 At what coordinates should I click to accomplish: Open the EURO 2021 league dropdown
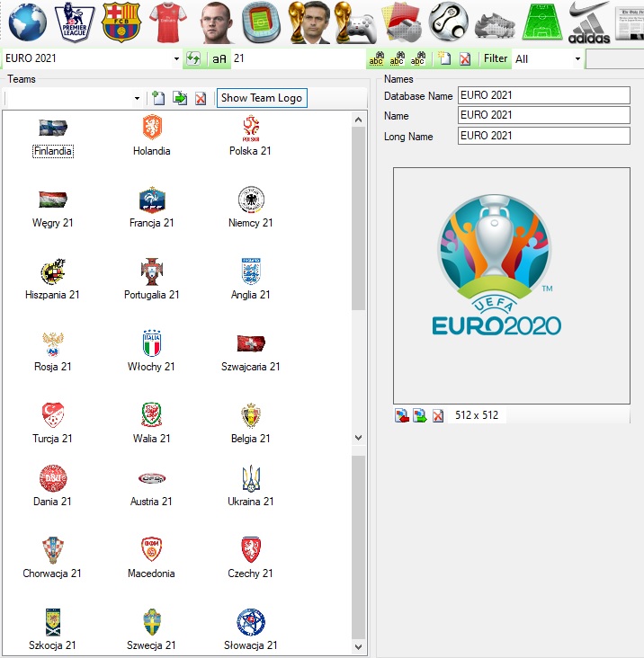(x=176, y=58)
